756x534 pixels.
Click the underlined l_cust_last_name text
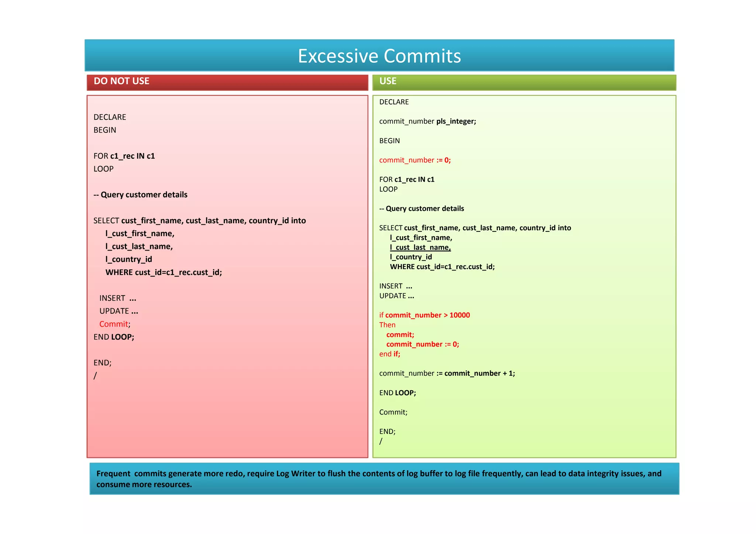click(x=420, y=248)
